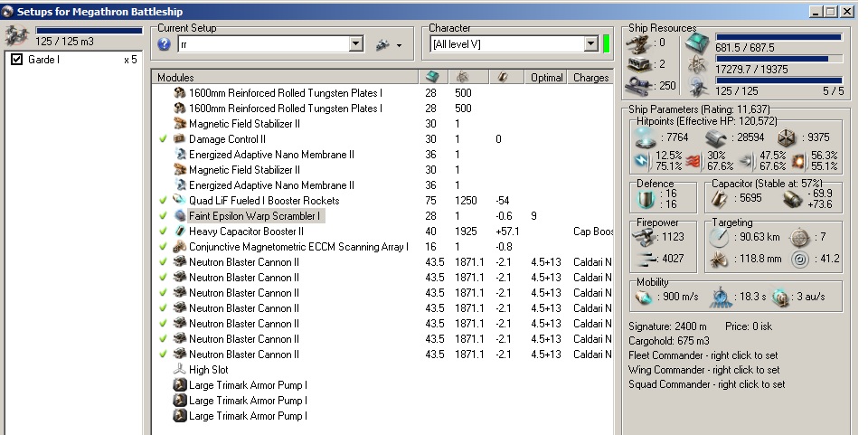This screenshot has width=868, height=435.
Task: Click first Energized Adaptive Nano Membrane II icon
Action: [x=179, y=155]
